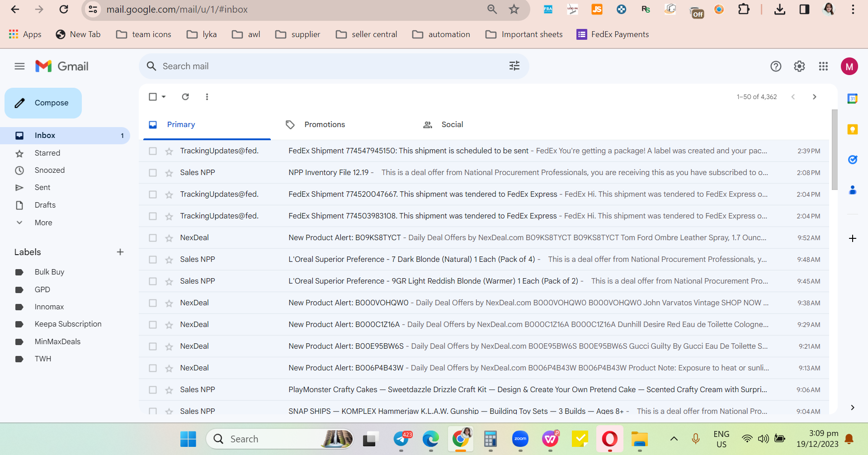Open the seller central bookmarks folder
Screen dimensions: 868x455
click(x=366, y=34)
